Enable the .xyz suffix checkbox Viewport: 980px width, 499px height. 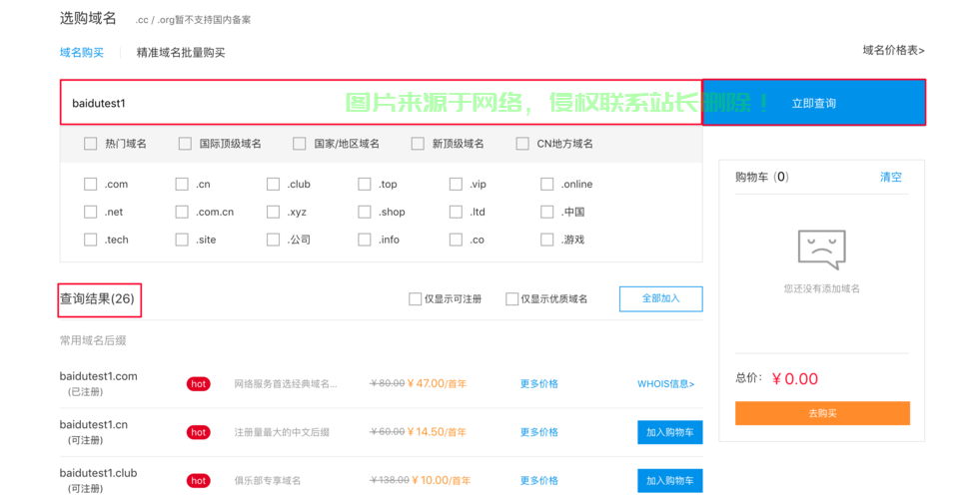[273, 213]
